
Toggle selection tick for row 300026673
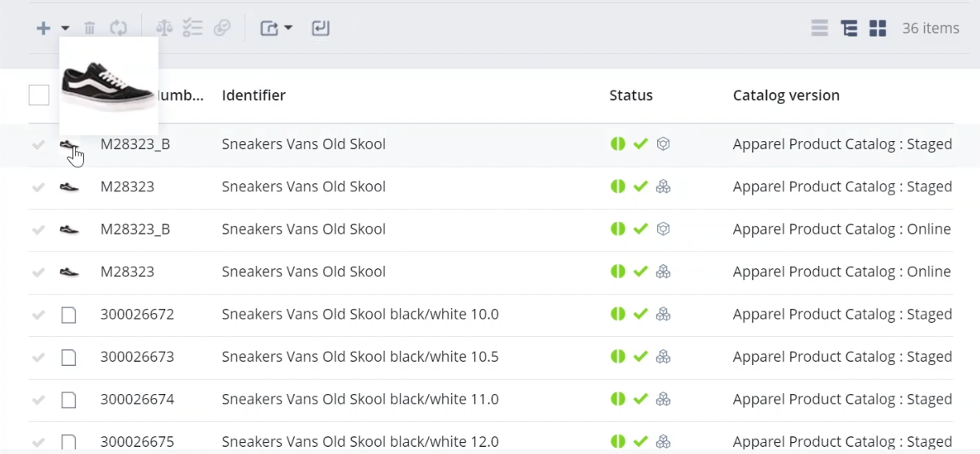point(38,357)
